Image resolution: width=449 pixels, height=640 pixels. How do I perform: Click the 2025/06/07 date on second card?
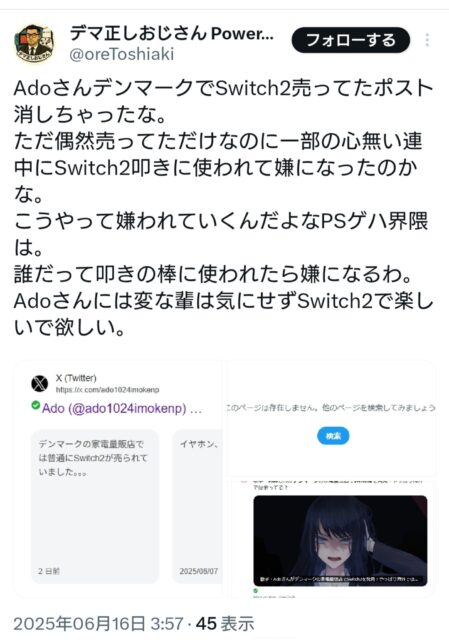tap(198, 571)
